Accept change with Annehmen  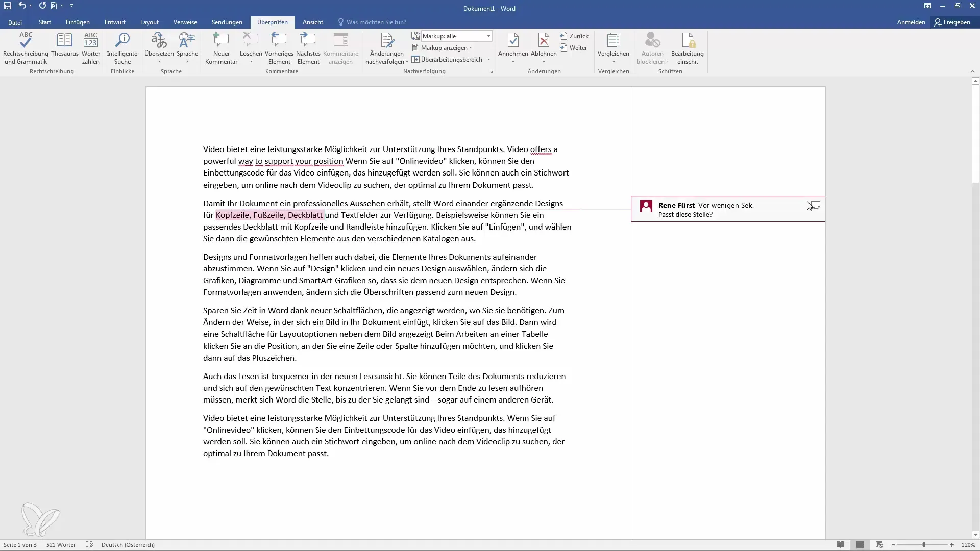[x=513, y=44]
